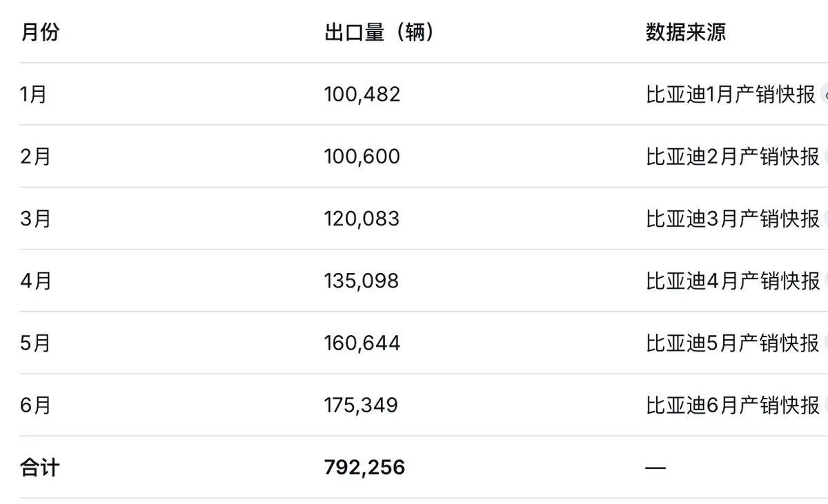Viewport: 828px width, 504px height.
Task: Click the June export value 175,349
Action: tap(361, 405)
